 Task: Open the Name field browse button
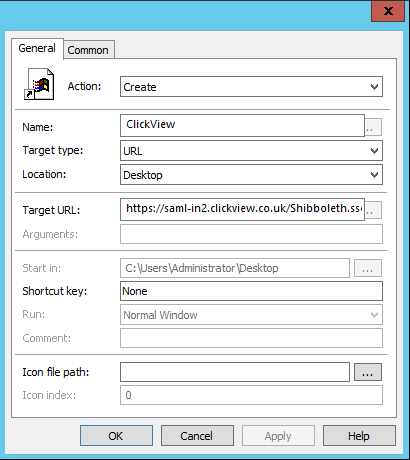(373, 127)
